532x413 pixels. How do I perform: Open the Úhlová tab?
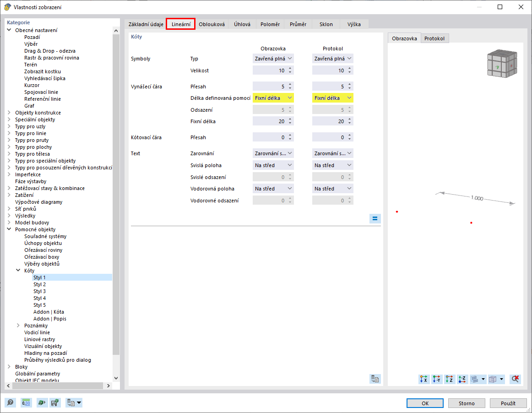tap(242, 24)
